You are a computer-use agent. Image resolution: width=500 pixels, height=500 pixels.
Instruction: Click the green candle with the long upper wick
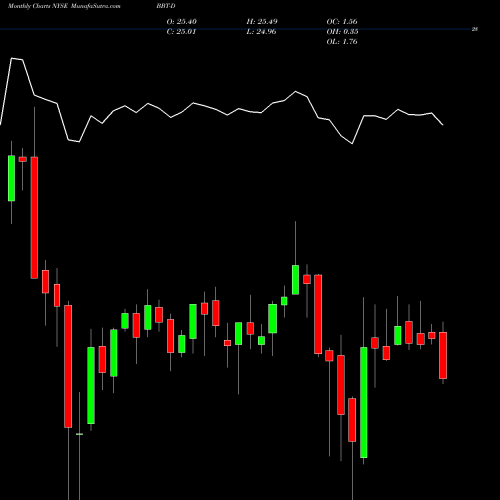tap(295, 280)
